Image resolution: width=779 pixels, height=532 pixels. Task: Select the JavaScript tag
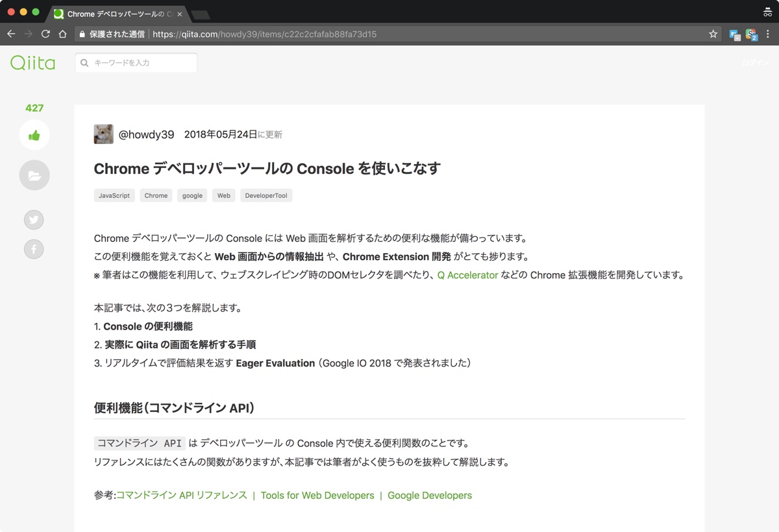click(x=114, y=195)
